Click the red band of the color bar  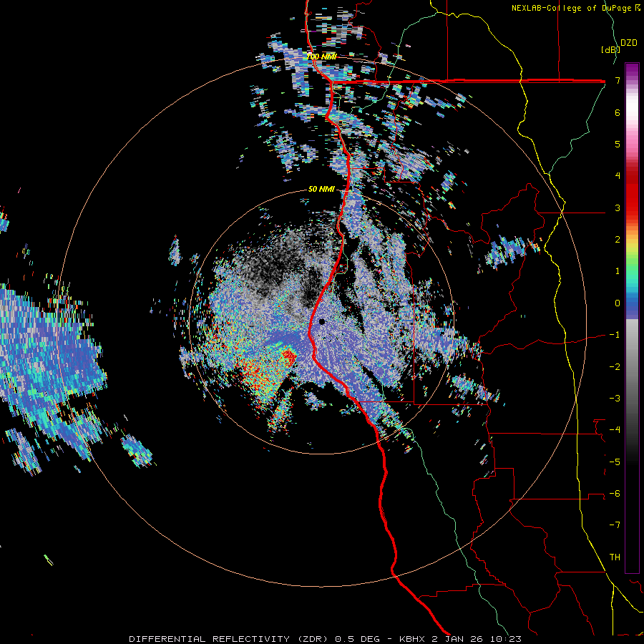(x=632, y=193)
